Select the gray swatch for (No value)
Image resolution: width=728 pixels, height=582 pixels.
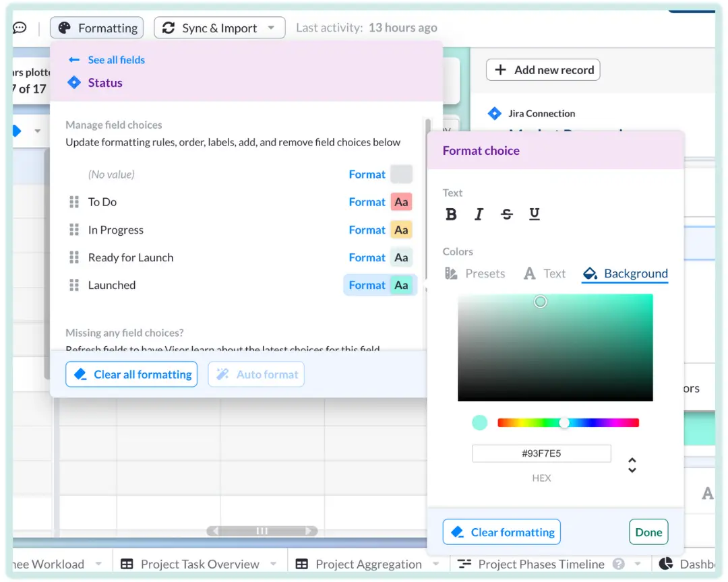click(x=401, y=174)
